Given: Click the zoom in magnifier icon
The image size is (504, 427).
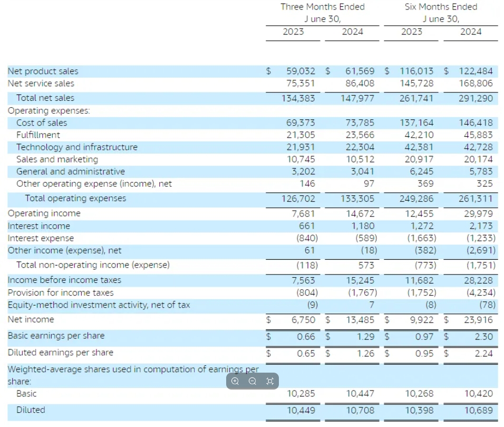Looking at the screenshot, I should coord(235,381).
